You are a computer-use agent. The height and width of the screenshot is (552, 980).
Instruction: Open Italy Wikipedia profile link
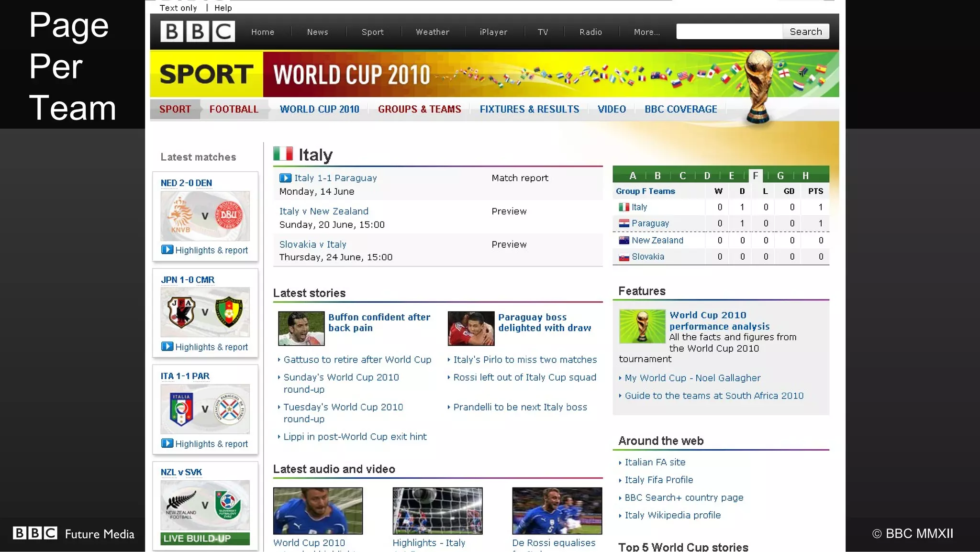click(673, 515)
